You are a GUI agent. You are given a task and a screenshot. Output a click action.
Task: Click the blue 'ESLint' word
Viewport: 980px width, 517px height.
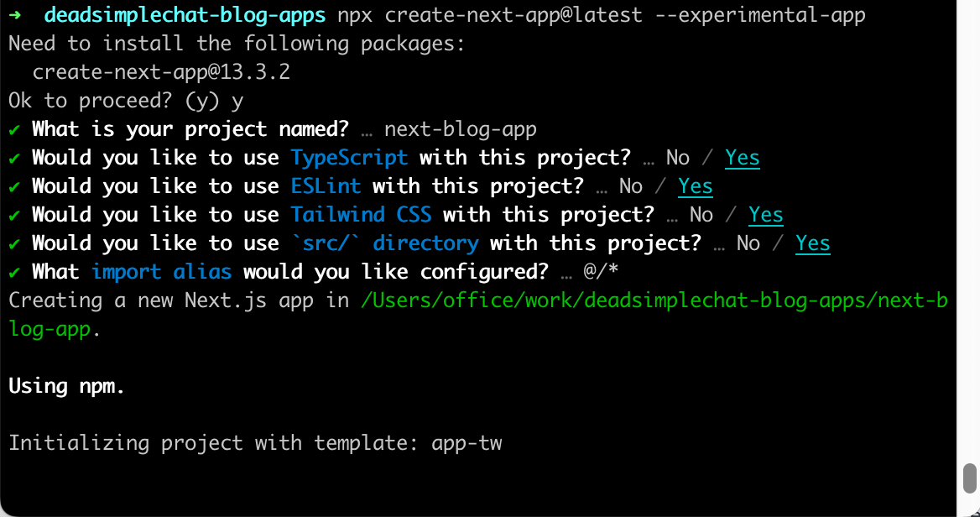pos(326,186)
